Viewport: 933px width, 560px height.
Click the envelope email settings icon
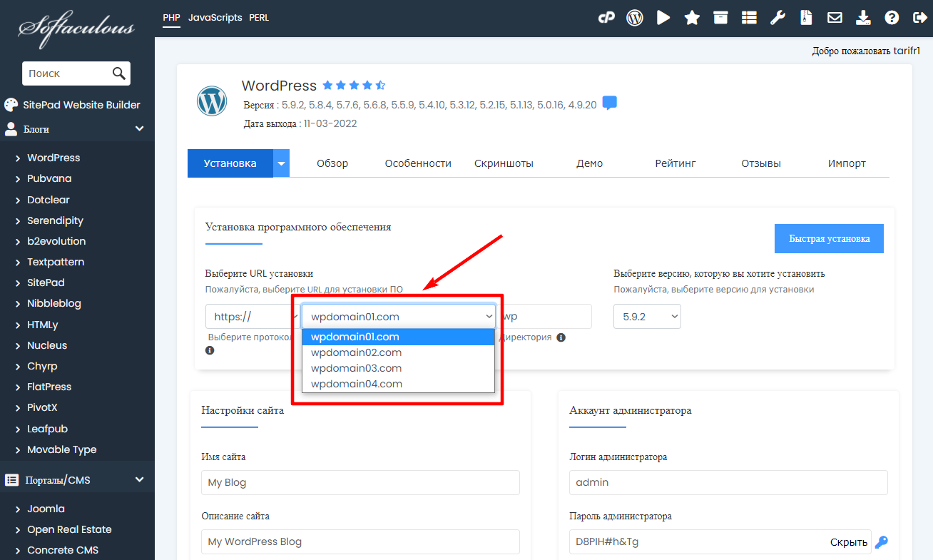click(835, 18)
